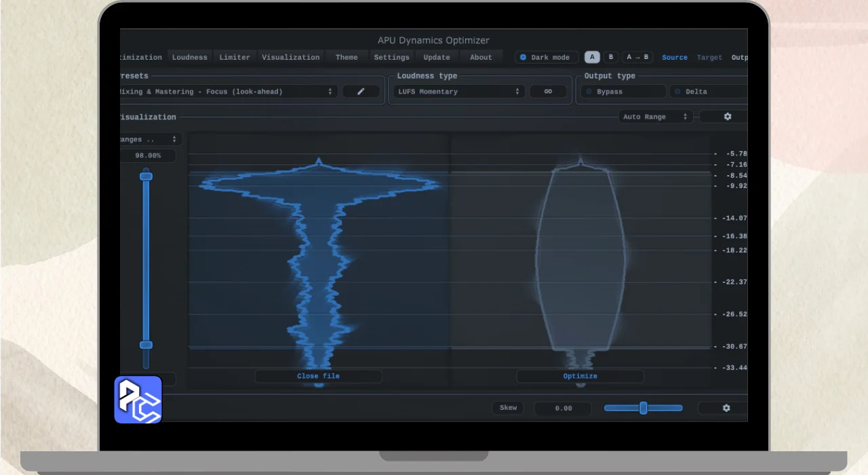Image resolution: width=868 pixels, height=475 pixels.
Task: Switch to the Limiter tab
Action: pos(235,58)
